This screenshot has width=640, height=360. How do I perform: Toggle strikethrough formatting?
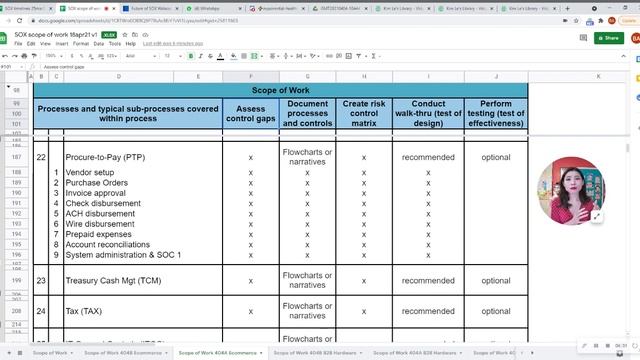210,56
